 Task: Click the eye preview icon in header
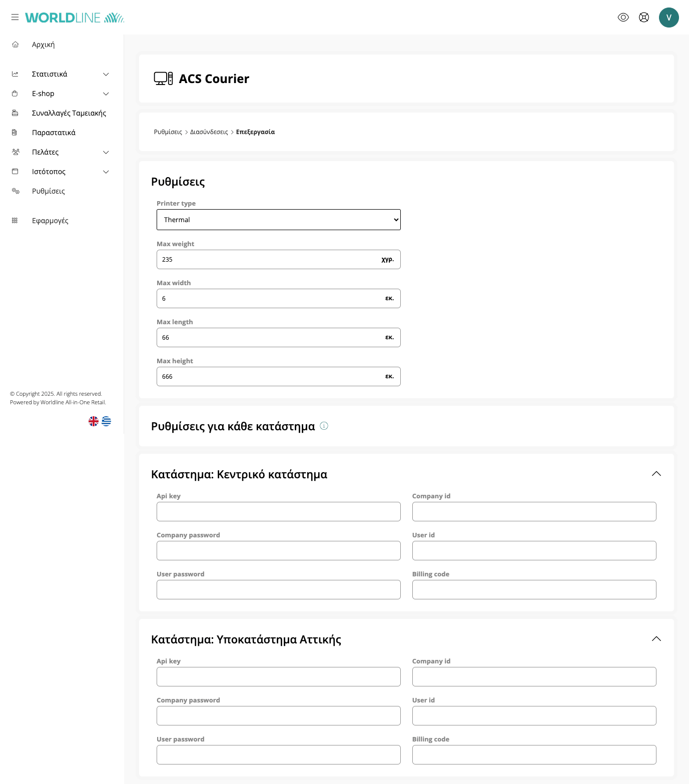(x=623, y=18)
